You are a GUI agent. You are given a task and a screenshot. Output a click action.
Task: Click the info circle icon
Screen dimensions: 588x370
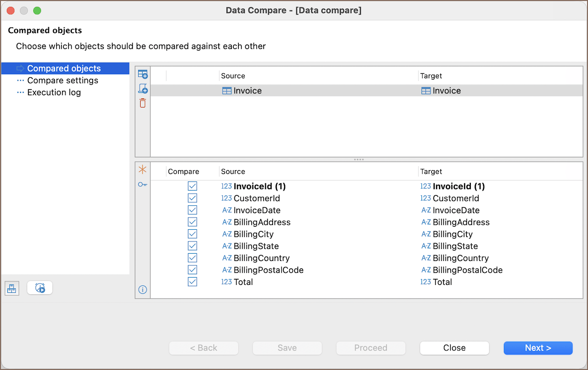point(143,290)
